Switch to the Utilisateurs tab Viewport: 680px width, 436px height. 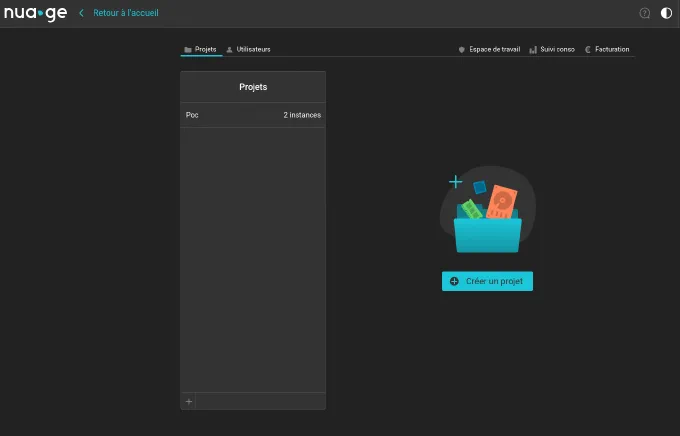click(x=248, y=49)
